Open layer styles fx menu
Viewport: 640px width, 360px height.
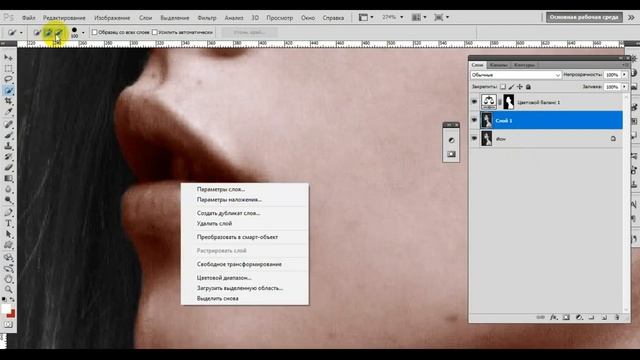click(x=553, y=317)
